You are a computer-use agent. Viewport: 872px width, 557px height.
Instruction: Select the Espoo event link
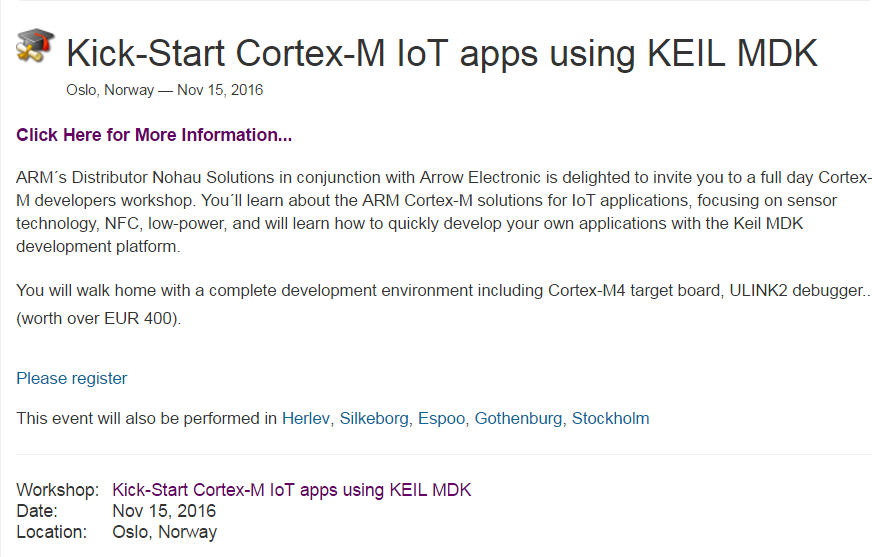(x=442, y=419)
